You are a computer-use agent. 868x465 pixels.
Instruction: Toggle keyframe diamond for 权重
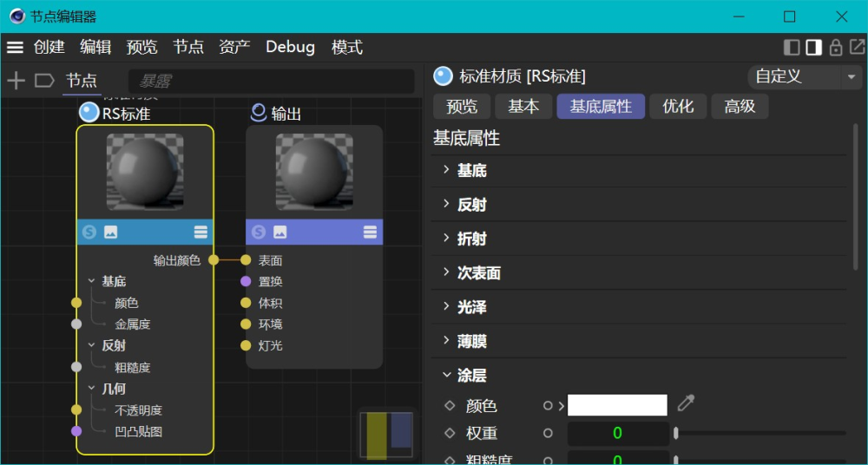[450, 433]
